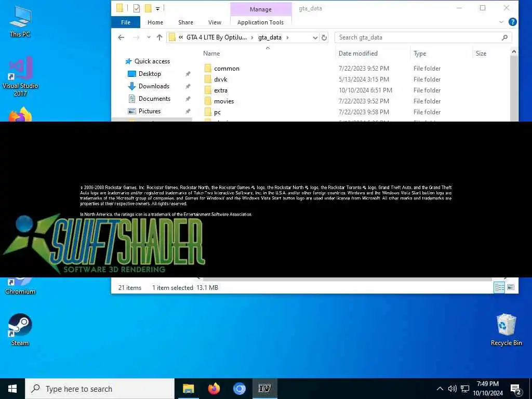Open Explorer Help question mark icon
Viewport: 532px width, 399px height.
[513, 22]
